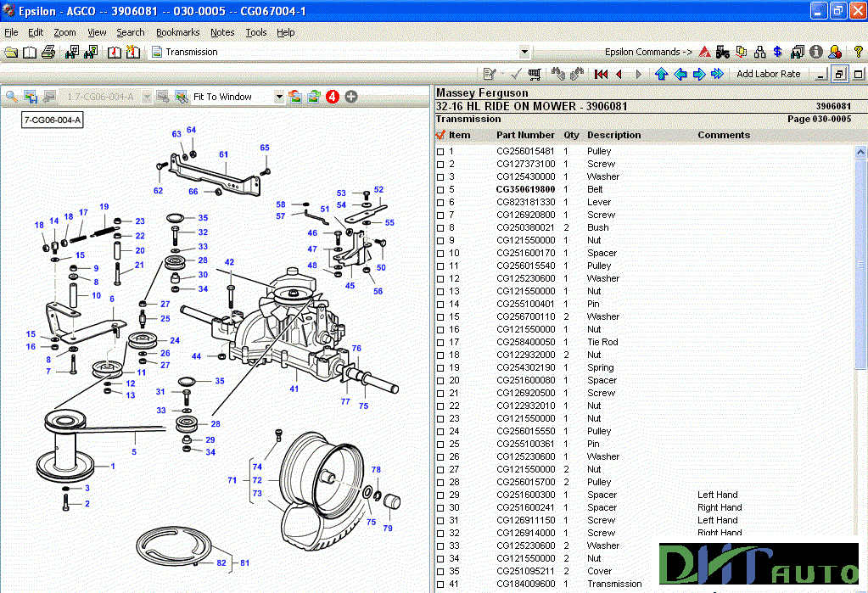Open the Notes menu
The width and height of the screenshot is (868, 593).
click(x=222, y=31)
